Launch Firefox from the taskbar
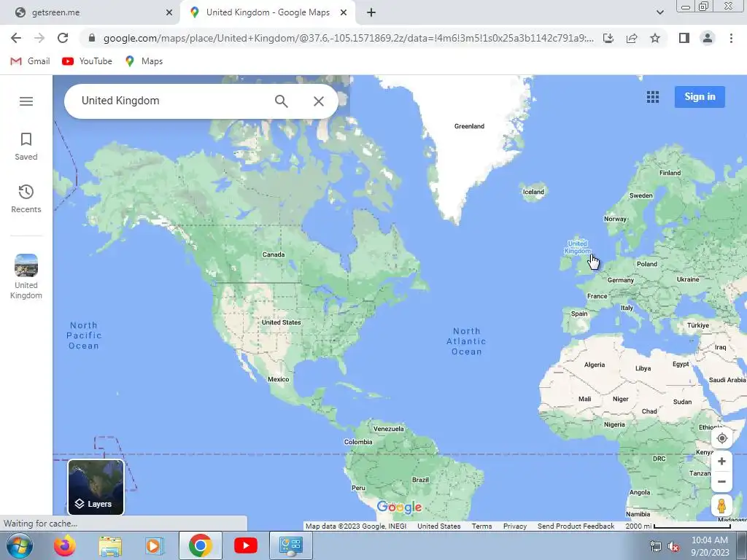 tap(65, 545)
